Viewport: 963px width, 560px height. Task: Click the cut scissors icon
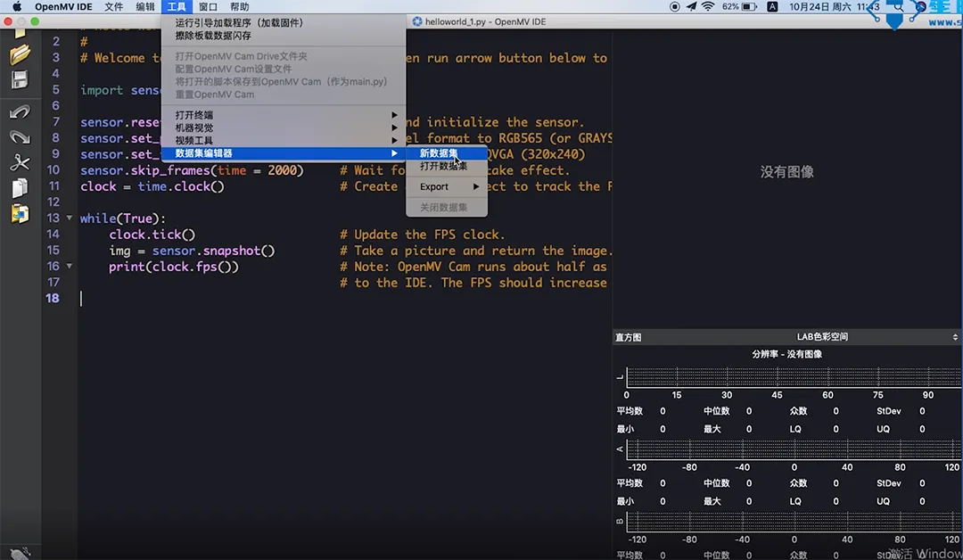click(20, 162)
